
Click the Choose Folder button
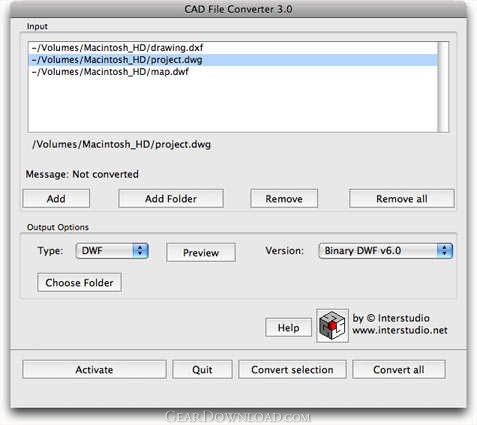[x=79, y=283]
